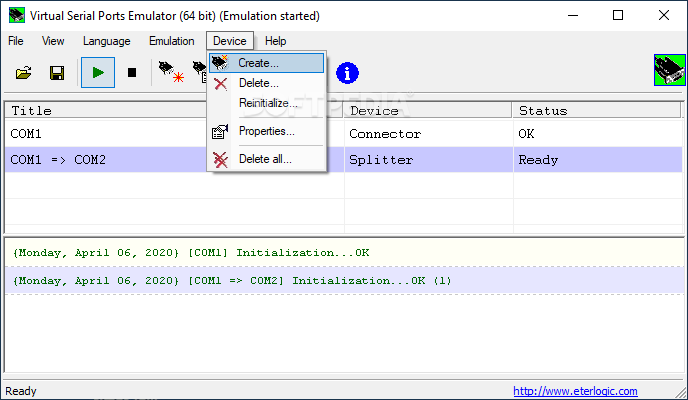Open the eterlogic.com website link

(575, 391)
